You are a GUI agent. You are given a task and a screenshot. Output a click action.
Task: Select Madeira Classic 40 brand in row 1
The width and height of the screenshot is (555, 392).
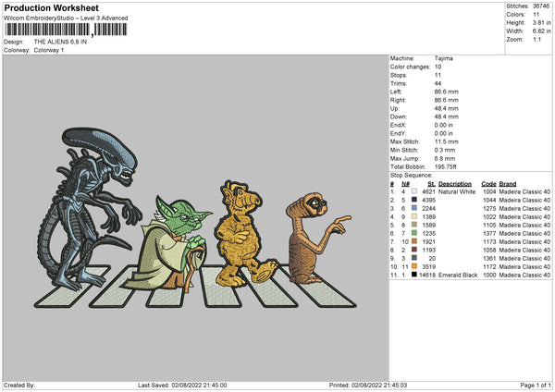coord(524,191)
